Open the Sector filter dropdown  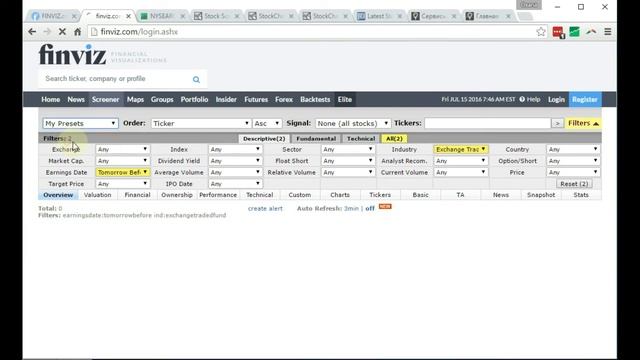pyautogui.click(x=348, y=149)
